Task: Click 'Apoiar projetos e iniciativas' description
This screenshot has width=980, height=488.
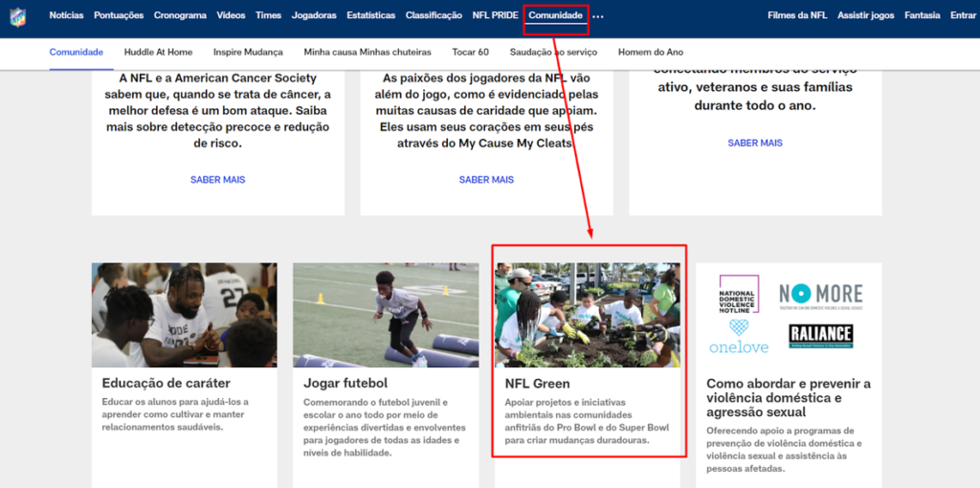Action: pyautogui.click(x=587, y=421)
